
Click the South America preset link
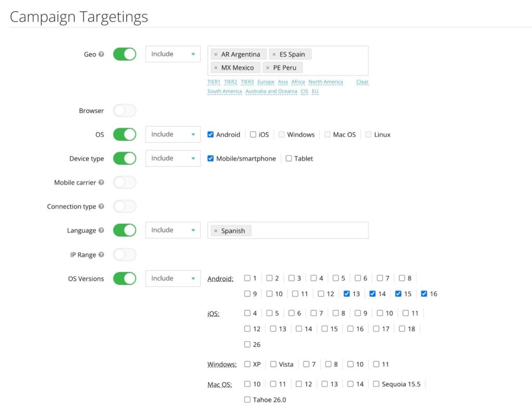pyautogui.click(x=224, y=91)
